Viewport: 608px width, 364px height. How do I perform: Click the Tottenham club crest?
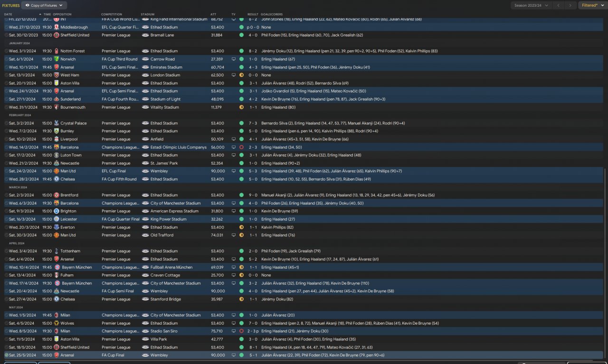57,251
